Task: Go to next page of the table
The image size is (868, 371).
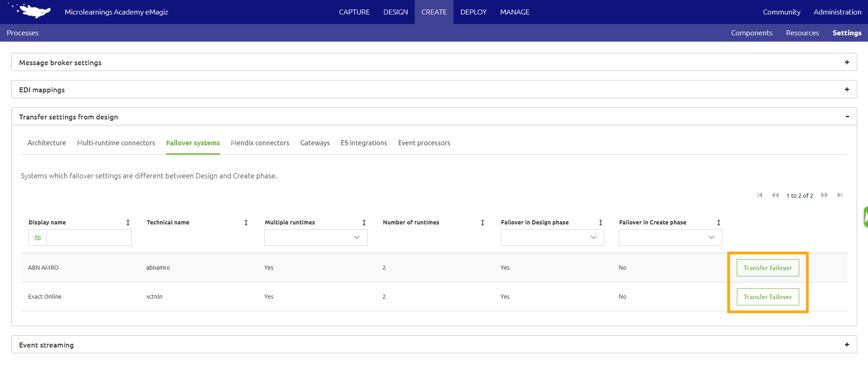Action: 825,195
